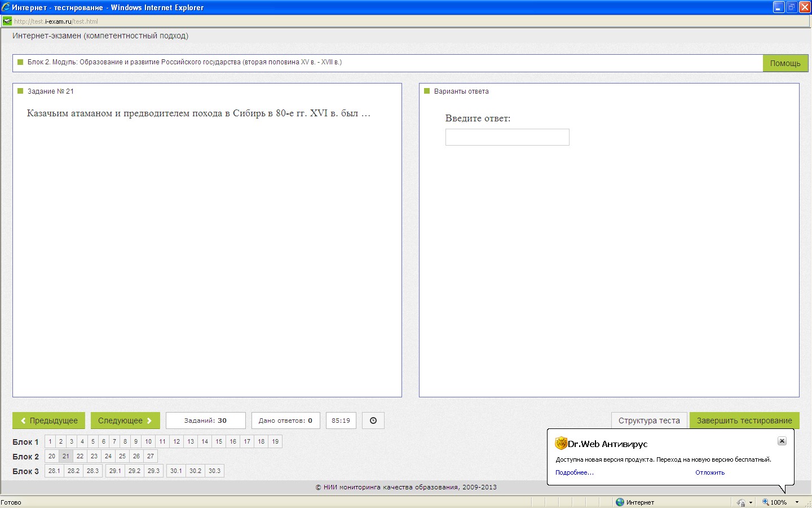Click the Internet zone globe icon in status bar
The height and width of the screenshot is (508, 812).
[620, 502]
